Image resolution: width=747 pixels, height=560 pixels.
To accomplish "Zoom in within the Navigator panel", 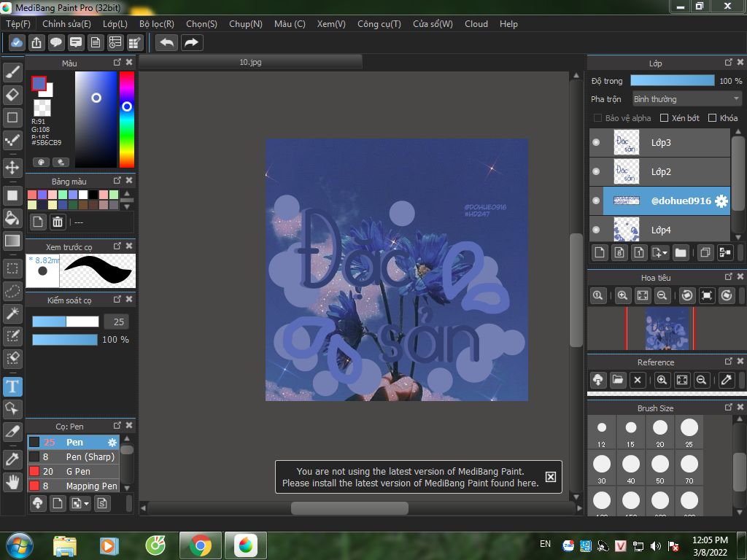I will (622, 295).
